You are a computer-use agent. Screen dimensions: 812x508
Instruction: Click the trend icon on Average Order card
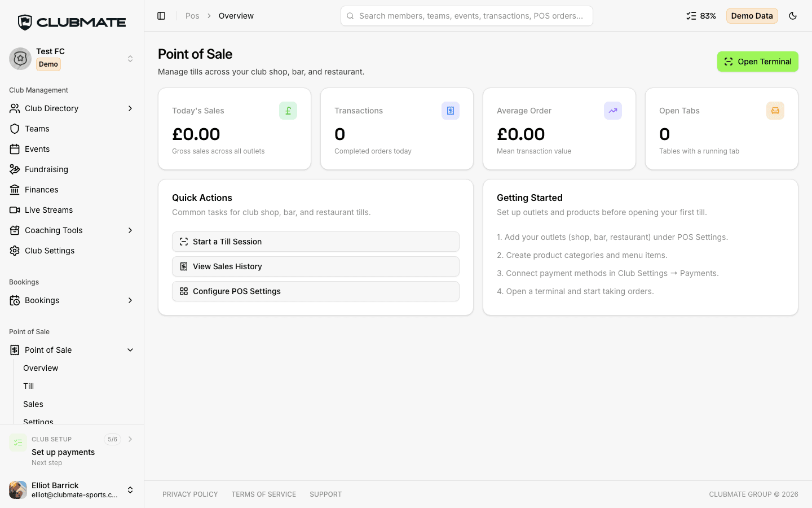click(613, 111)
